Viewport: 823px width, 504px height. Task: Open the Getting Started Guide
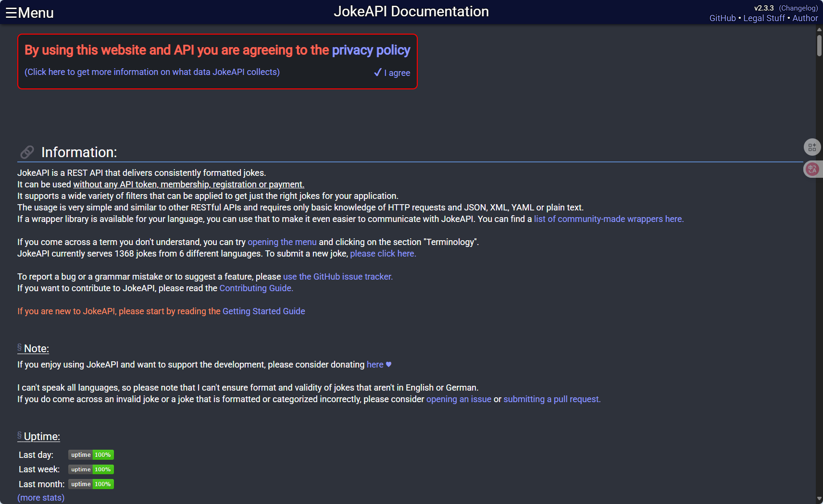click(263, 311)
